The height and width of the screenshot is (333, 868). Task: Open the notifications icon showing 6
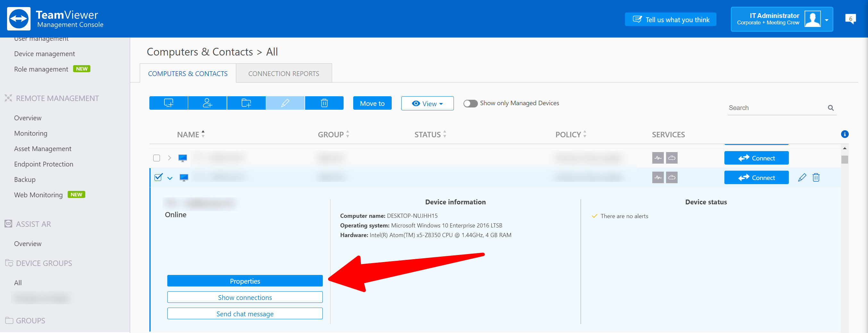(x=850, y=19)
